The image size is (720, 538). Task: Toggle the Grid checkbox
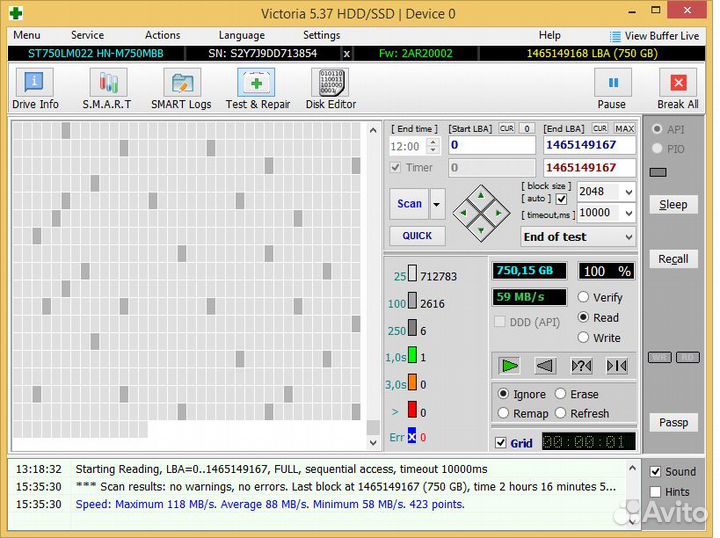pyautogui.click(x=501, y=443)
